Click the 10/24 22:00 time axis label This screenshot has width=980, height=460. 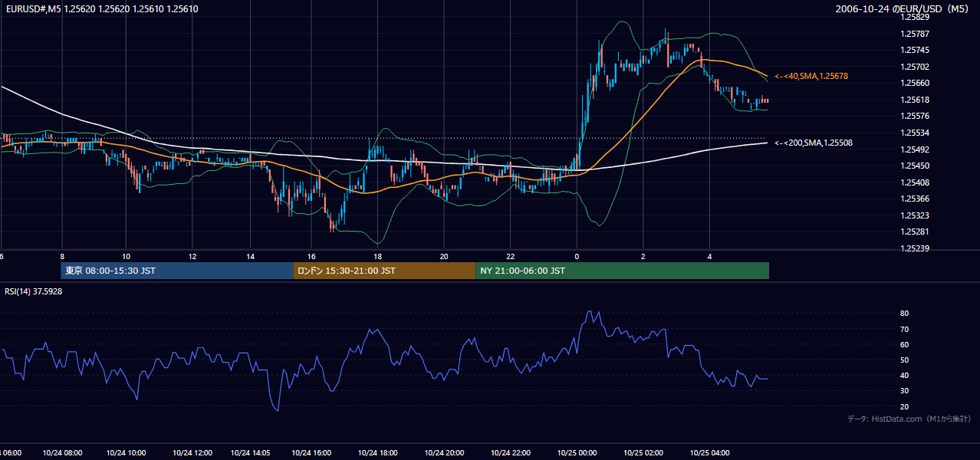[511, 453]
